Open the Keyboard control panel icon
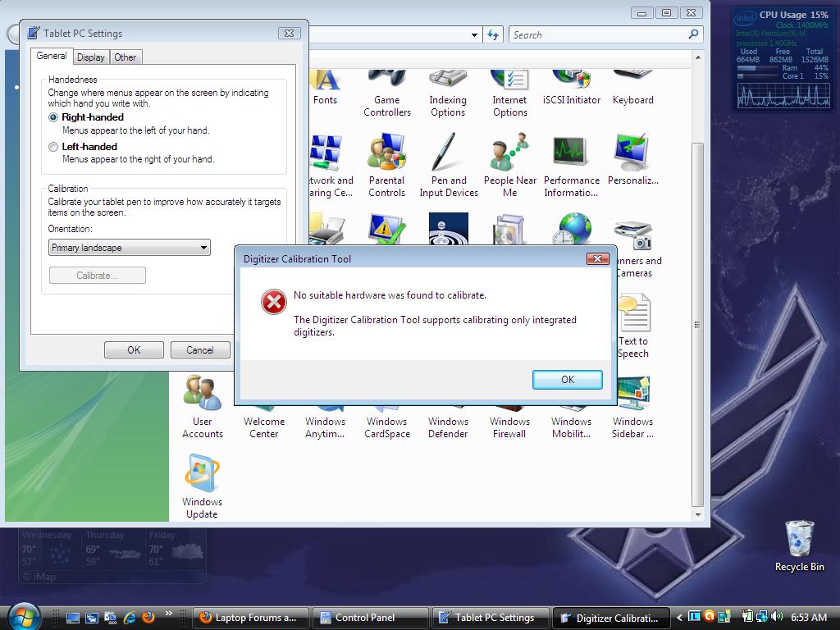This screenshot has width=840, height=630. [x=632, y=87]
